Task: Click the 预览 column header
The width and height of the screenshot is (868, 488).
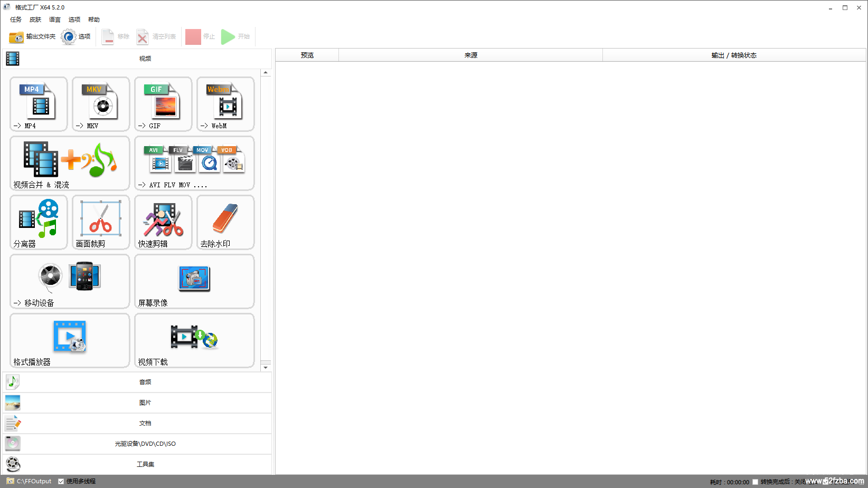Action: point(307,55)
